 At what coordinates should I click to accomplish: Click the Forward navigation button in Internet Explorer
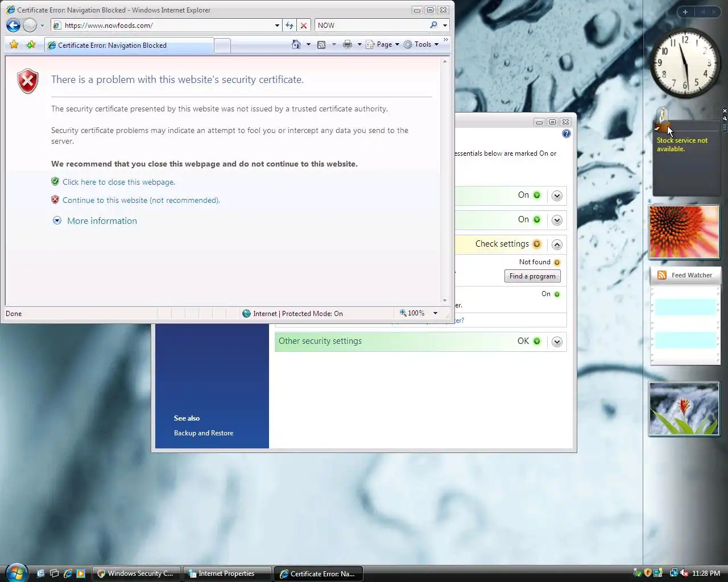[x=30, y=25]
